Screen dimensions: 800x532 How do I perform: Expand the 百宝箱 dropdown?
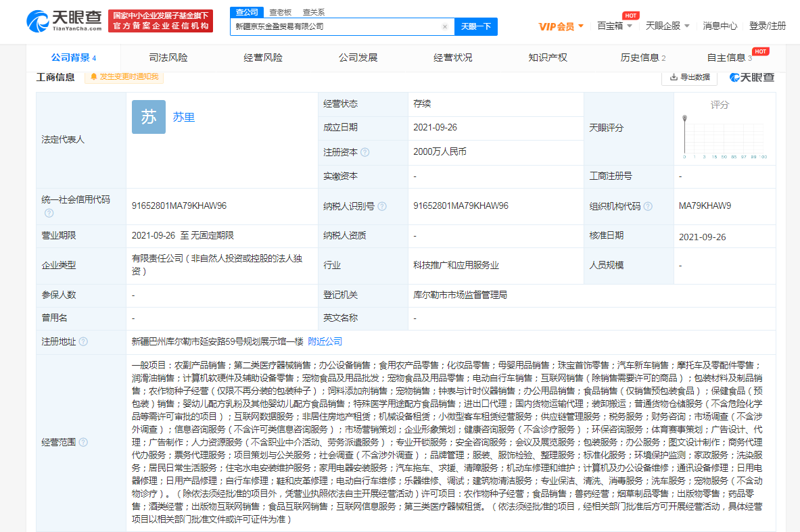[614, 26]
